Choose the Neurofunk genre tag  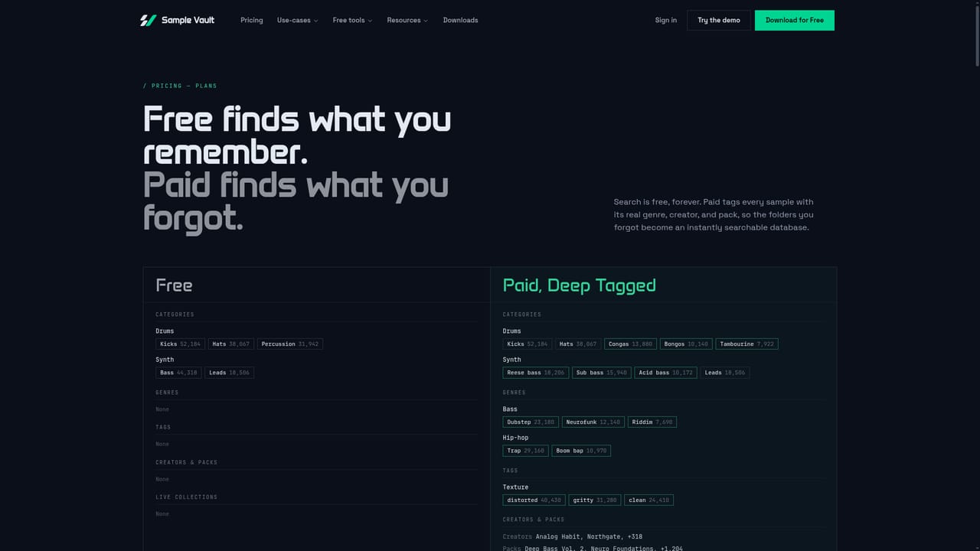pos(593,422)
